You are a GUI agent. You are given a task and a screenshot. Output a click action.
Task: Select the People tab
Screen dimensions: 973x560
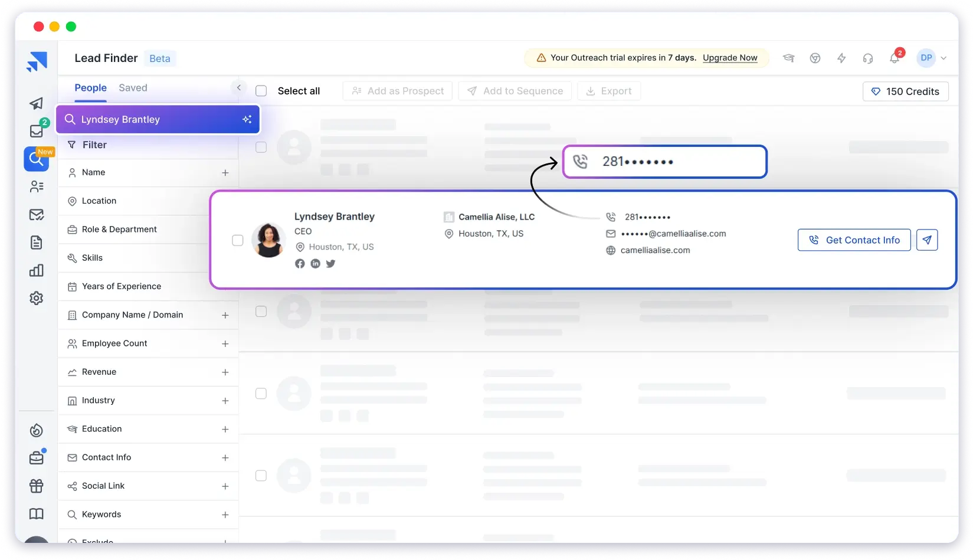(90, 88)
